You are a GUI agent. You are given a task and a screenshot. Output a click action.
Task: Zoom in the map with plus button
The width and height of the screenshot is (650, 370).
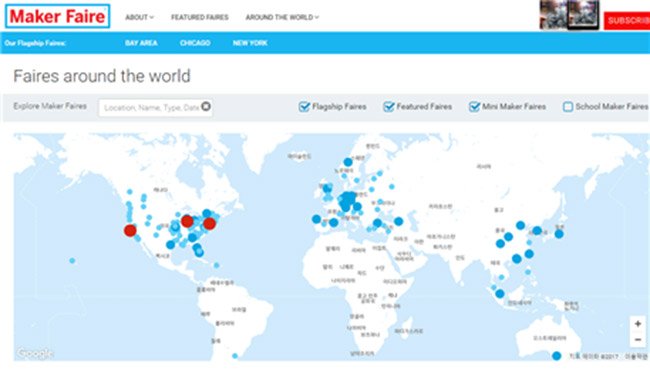point(638,324)
